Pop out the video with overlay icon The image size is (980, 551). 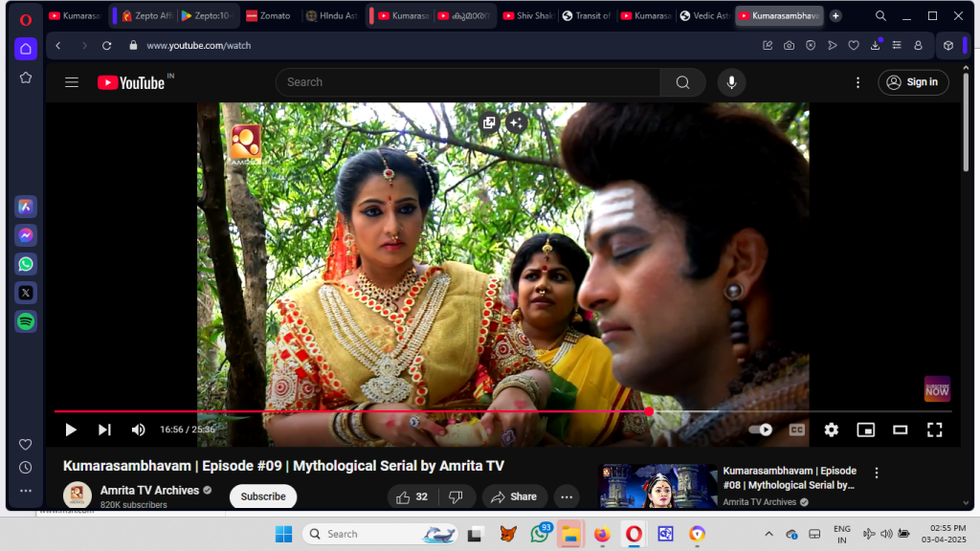489,123
